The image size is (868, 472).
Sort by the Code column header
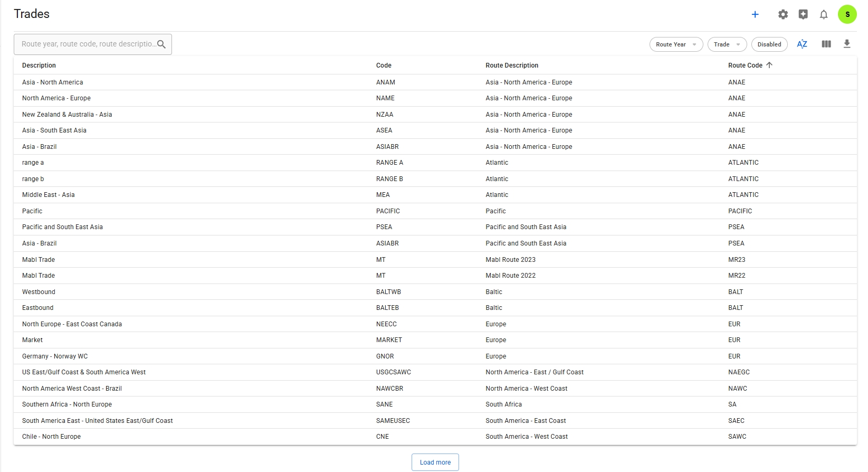coord(384,65)
